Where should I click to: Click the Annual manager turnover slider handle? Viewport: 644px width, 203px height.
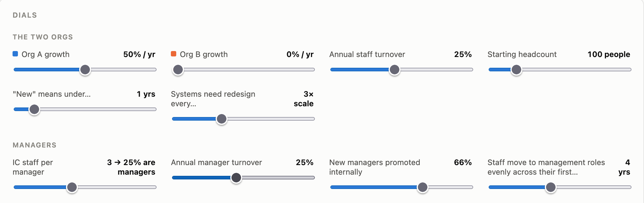[236, 178]
